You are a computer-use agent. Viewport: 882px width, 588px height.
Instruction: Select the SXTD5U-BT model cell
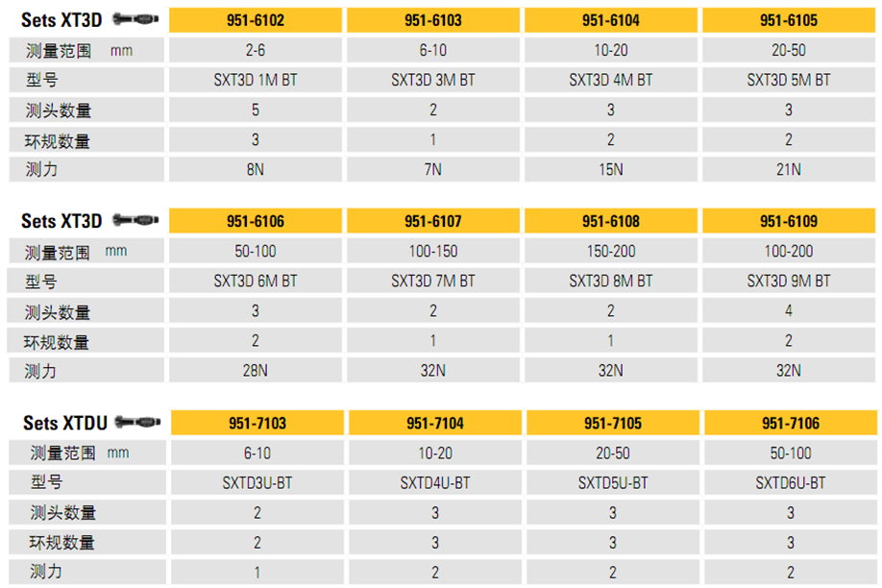click(x=613, y=482)
